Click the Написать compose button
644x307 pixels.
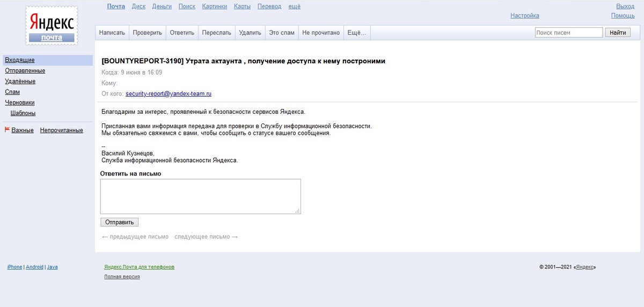click(x=112, y=32)
